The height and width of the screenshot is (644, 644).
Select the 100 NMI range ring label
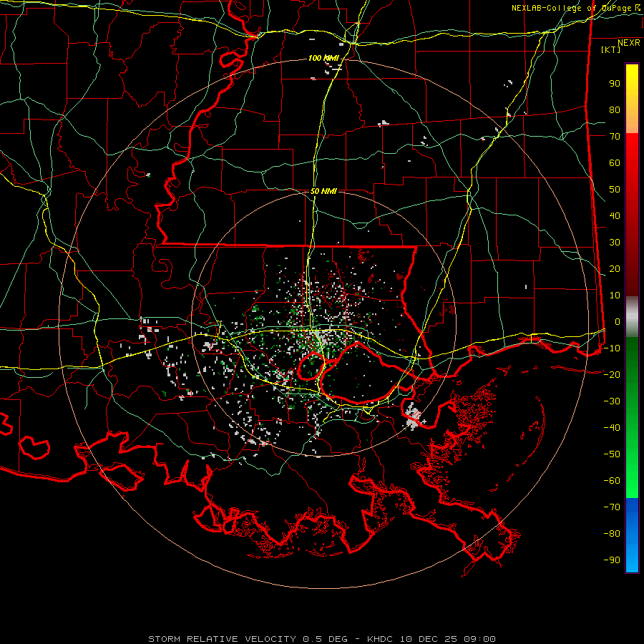[323, 59]
